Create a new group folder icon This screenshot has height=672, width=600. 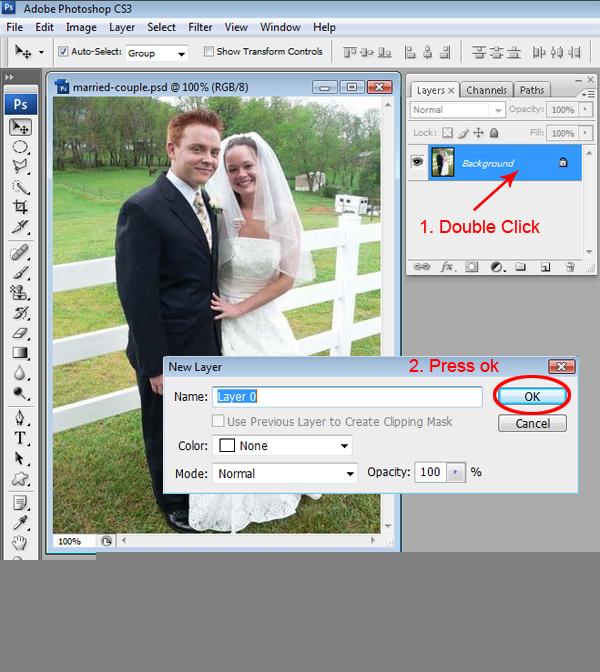point(520,267)
